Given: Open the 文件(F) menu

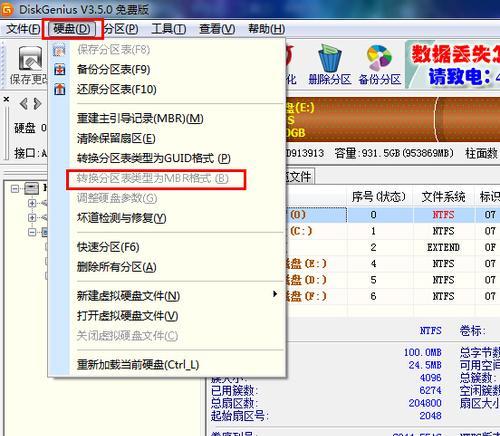Looking at the screenshot, I should click(23, 29).
